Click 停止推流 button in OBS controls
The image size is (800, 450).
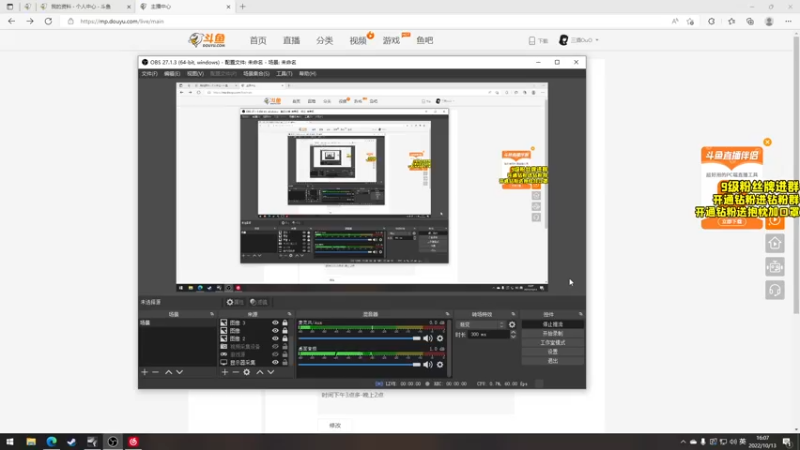553,324
